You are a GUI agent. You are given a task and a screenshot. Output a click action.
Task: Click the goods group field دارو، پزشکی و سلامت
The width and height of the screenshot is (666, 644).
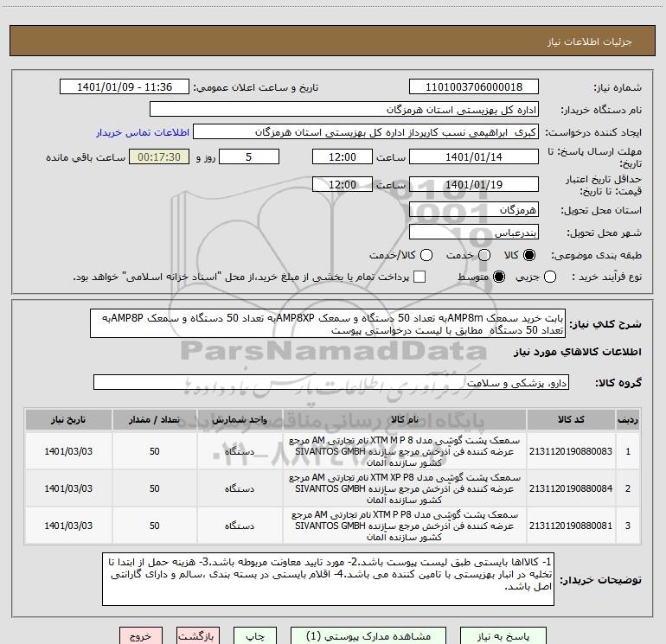click(x=331, y=382)
